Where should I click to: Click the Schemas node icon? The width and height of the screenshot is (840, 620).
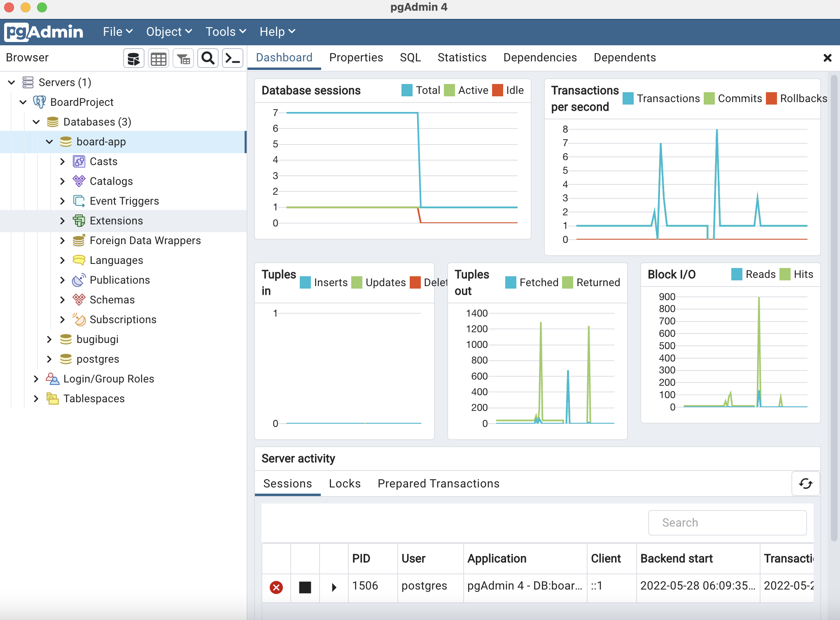pyautogui.click(x=79, y=300)
